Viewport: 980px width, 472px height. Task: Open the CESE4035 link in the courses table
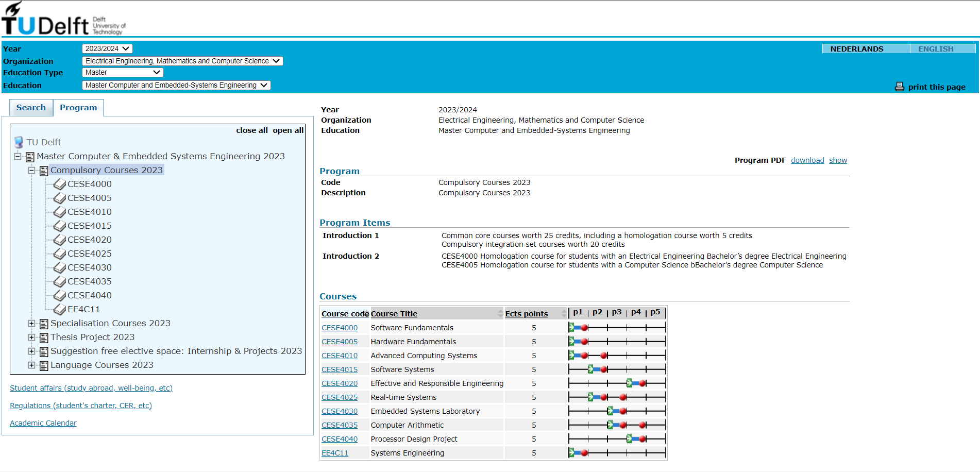pos(340,425)
